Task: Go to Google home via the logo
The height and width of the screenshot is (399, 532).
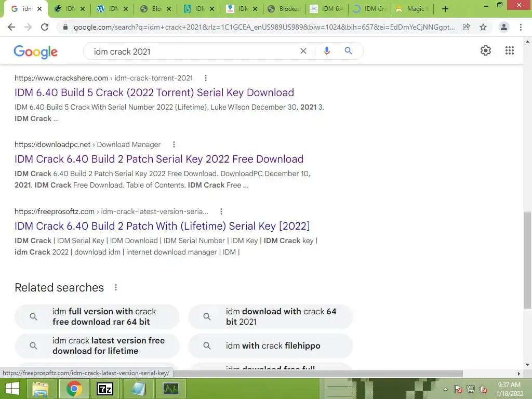Action: [36, 52]
